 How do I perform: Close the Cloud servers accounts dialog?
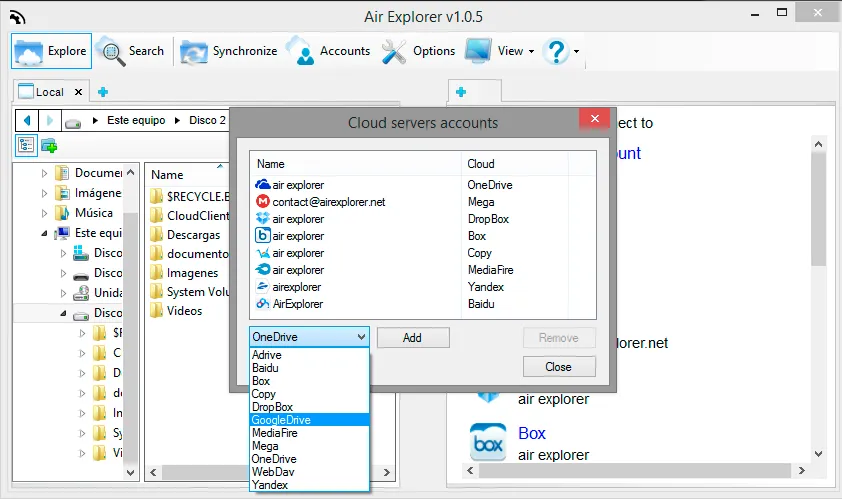[x=594, y=119]
